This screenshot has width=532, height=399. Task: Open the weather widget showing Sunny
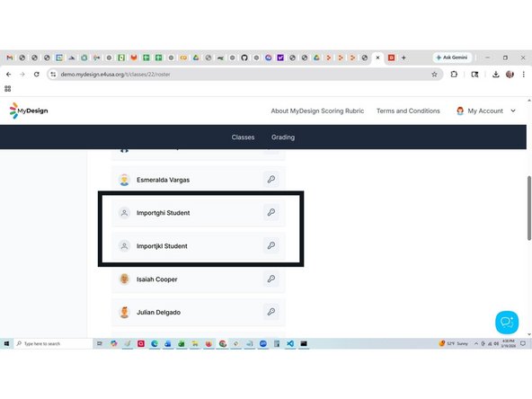tap(453, 343)
